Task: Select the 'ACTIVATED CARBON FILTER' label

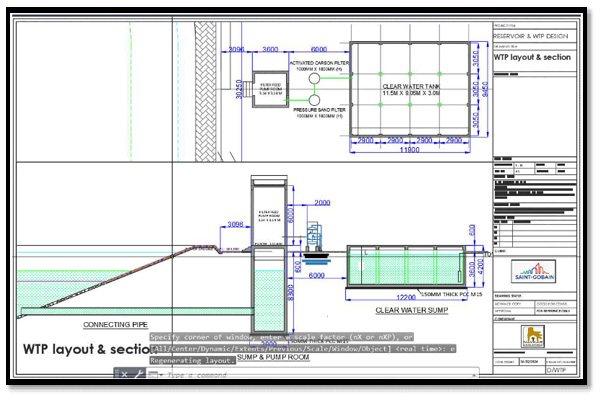Action: [x=319, y=63]
